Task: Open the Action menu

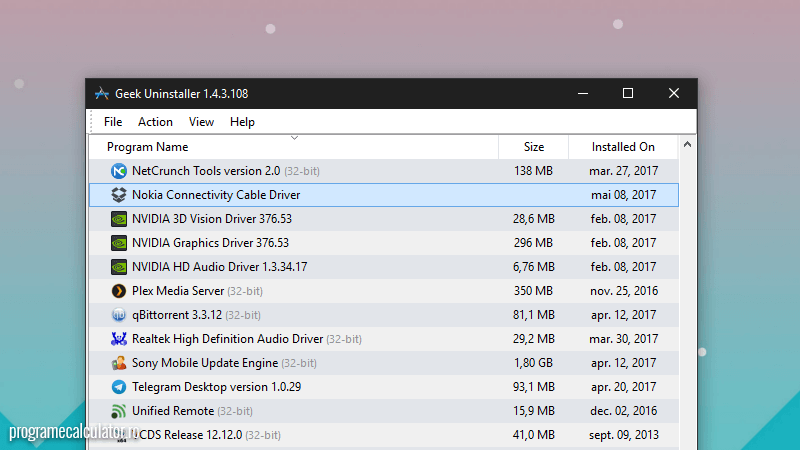Action: coord(155,122)
